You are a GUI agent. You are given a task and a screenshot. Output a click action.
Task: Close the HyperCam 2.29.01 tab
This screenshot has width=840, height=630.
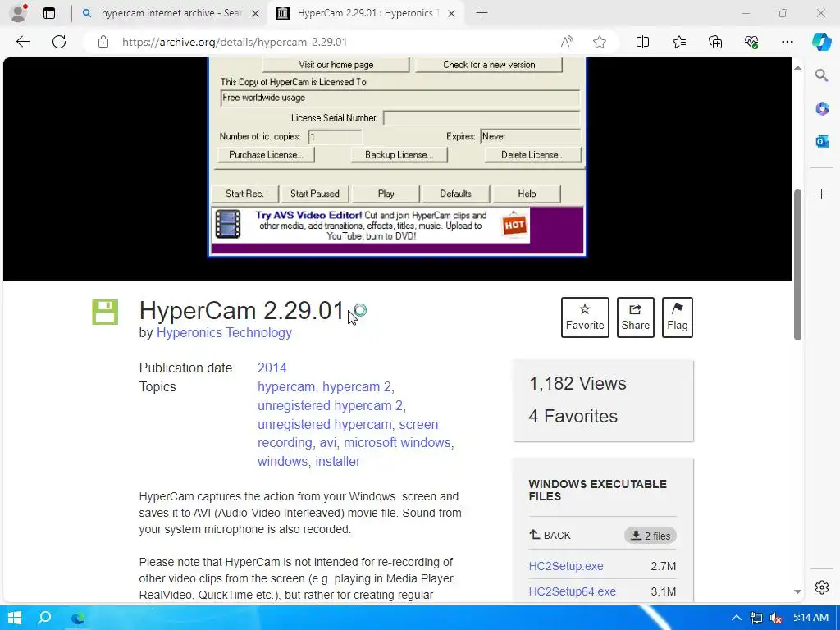(x=452, y=13)
